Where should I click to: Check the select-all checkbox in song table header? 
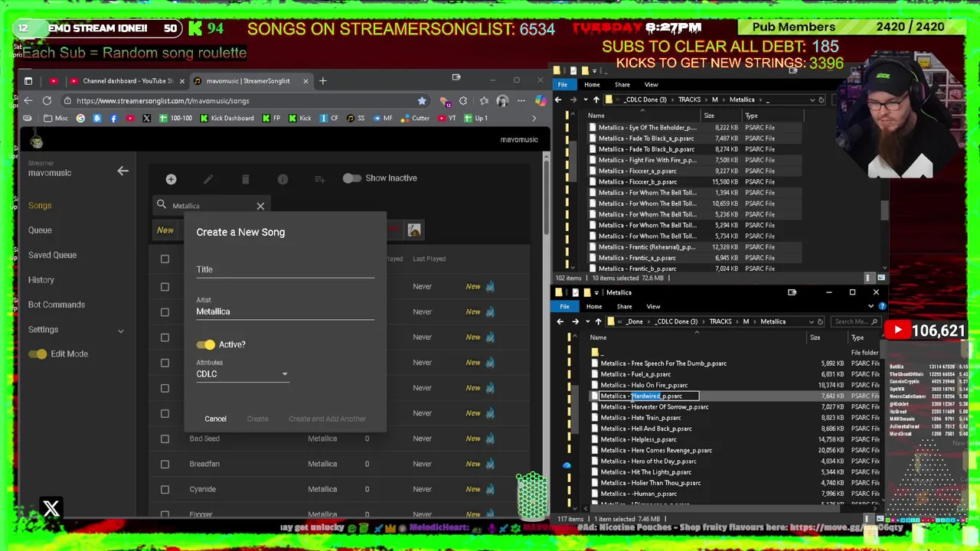165,259
